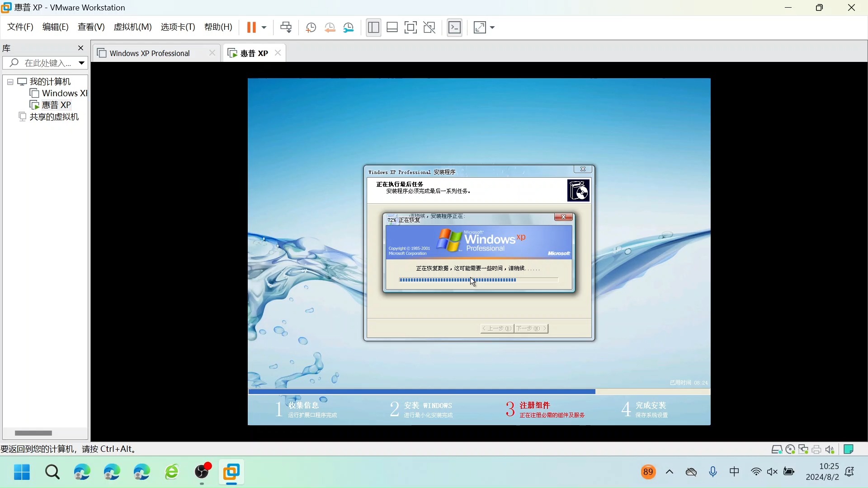Click the microphone tray icon

pos(713,472)
